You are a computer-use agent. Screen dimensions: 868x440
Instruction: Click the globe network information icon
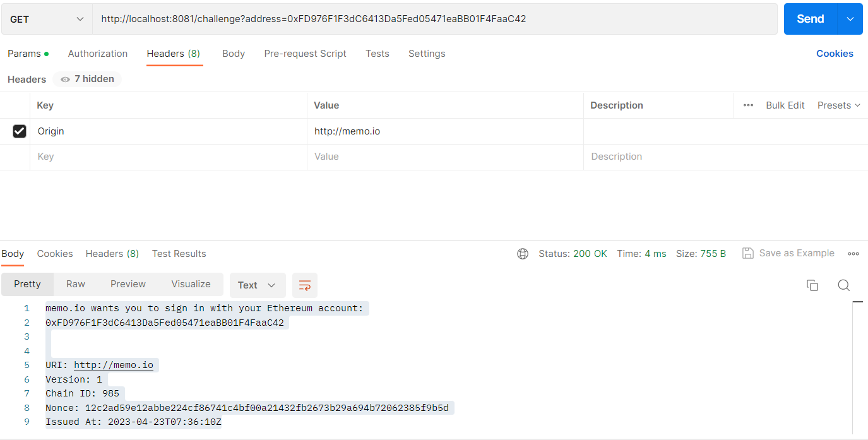523,254
